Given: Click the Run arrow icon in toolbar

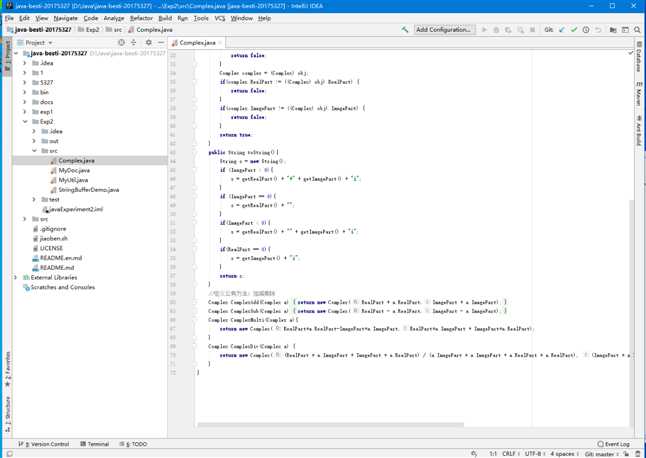Looking at the screenshot, I should click(484, 30).
